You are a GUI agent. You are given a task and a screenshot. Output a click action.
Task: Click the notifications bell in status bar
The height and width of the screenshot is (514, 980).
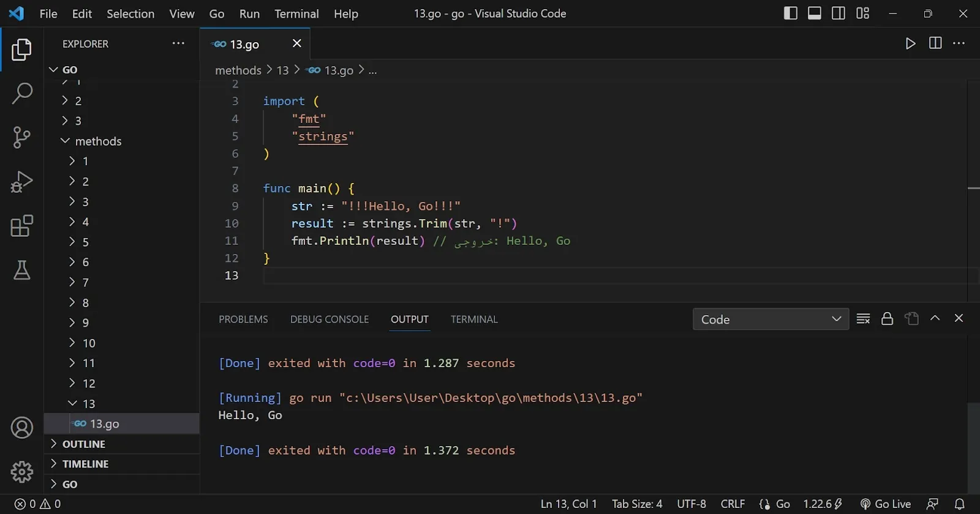[960, 504]
